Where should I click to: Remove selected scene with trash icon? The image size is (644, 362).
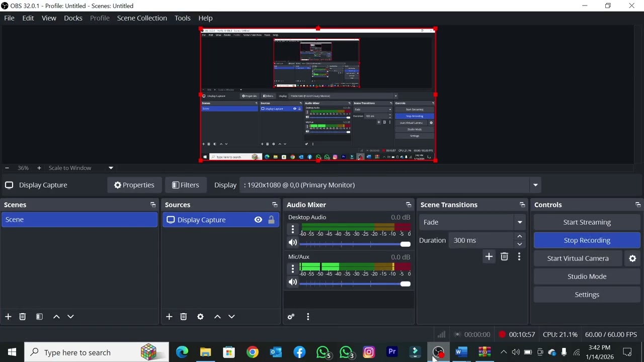tap(22, 317)
